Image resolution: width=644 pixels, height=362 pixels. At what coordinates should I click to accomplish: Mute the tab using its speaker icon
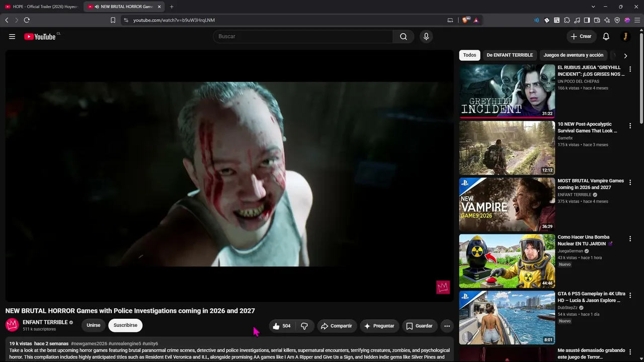97,7
